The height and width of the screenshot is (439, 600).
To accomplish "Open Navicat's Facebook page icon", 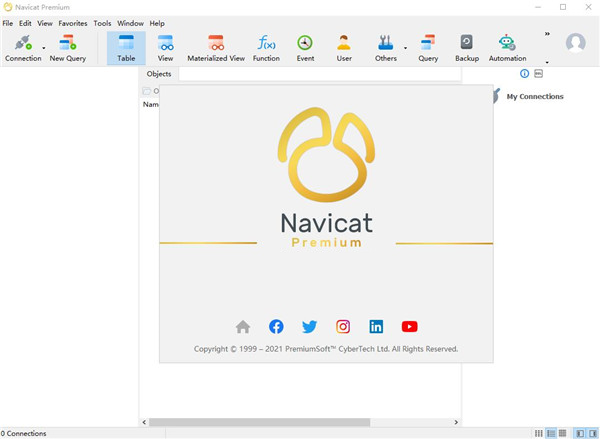I will (276, 327).
